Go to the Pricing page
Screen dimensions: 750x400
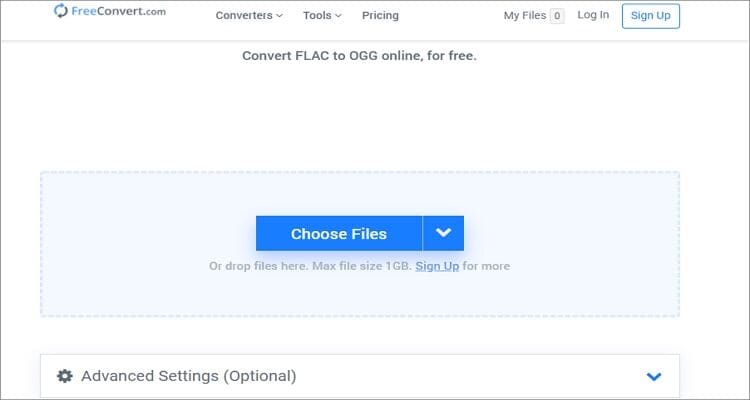(x=380, y=15)
